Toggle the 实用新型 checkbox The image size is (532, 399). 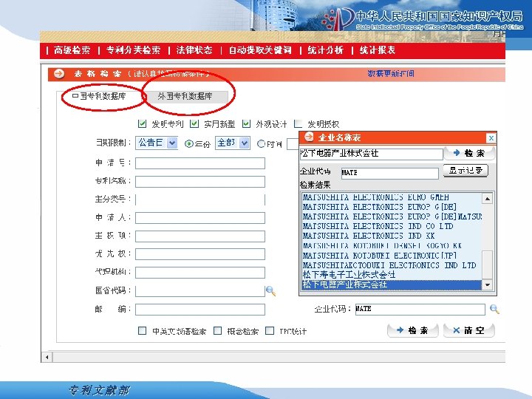pos(194,124)
